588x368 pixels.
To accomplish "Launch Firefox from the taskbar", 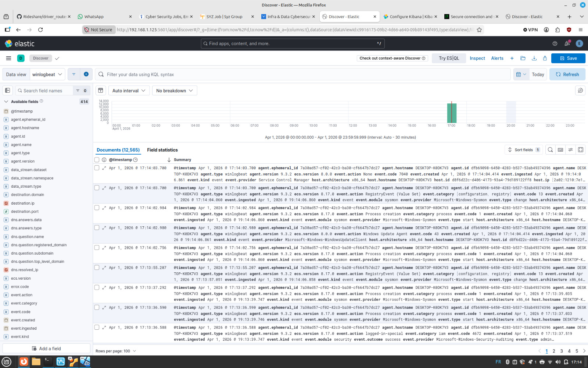I will tap(24, 361).
